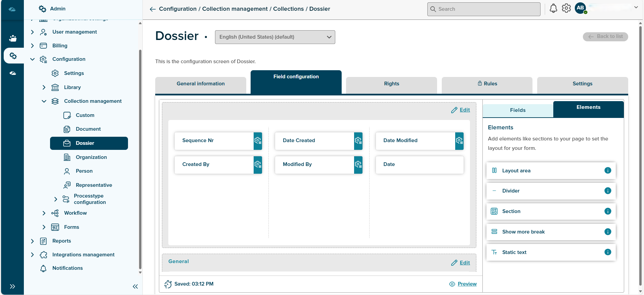The width and height of the screenshot is (644, 295).
Task: Open the notifications bell icon in header
Action: [x=553, y=9]
